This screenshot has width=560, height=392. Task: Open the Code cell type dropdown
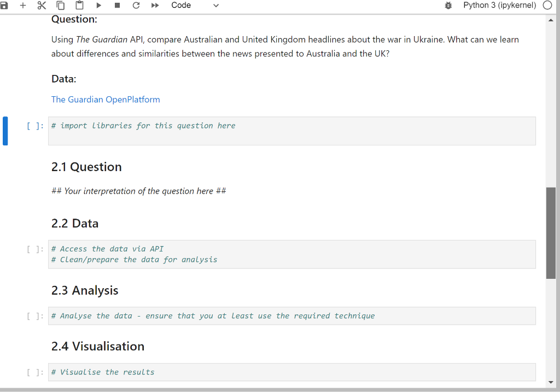181,5
